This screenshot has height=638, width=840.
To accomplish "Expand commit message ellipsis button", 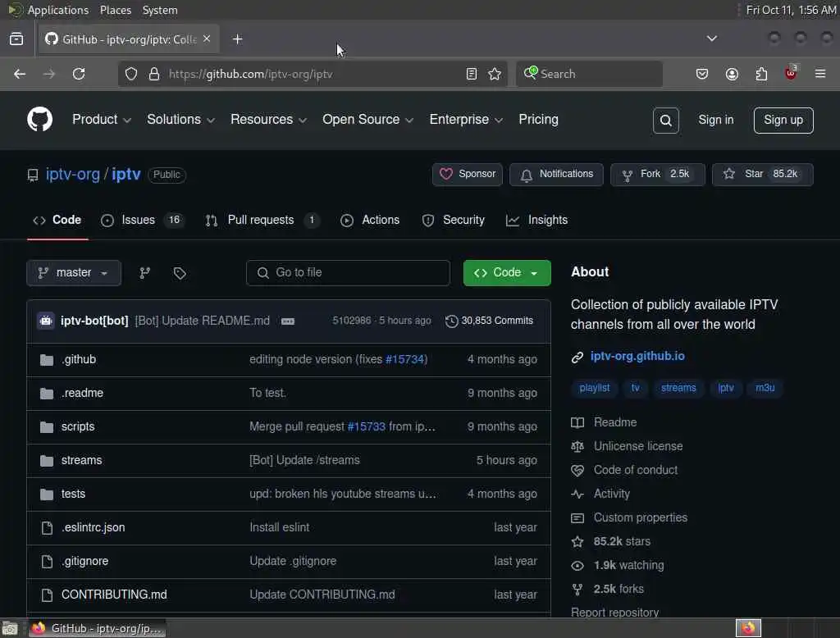I will point(288,321).
